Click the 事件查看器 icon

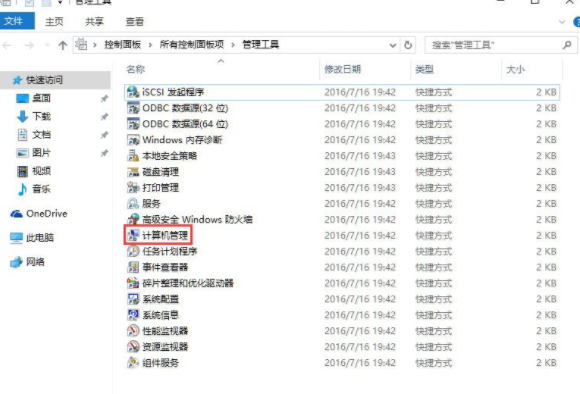pyautogui.click(x=133, y=267)
